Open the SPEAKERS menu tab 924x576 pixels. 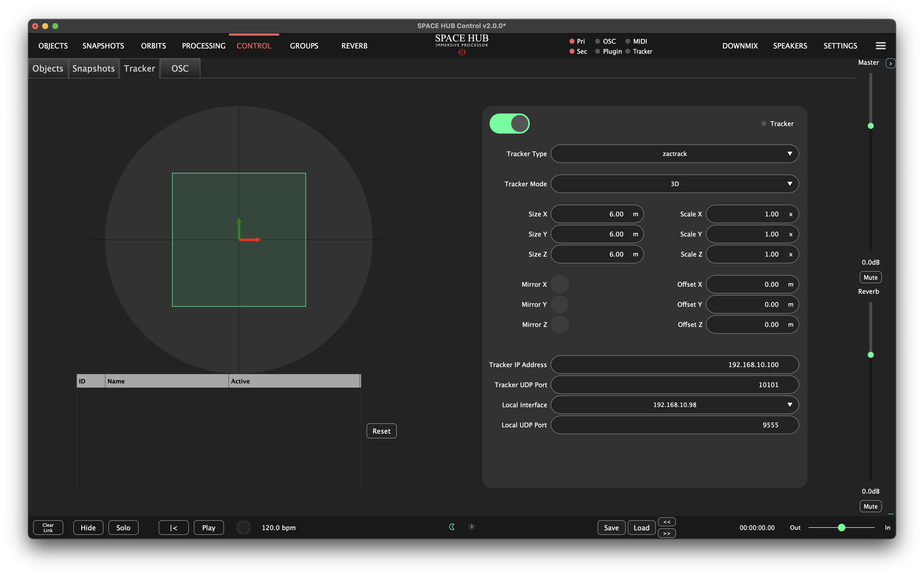click(790, 46)
